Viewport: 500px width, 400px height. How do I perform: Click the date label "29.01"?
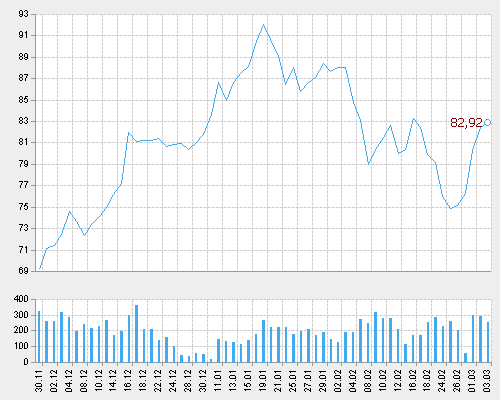pos(323,380)
